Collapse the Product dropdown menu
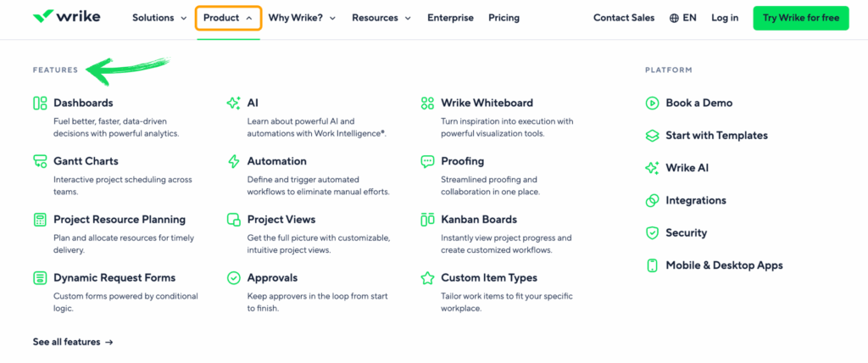Viewport: 868px width, 363px height. point(228,18)
